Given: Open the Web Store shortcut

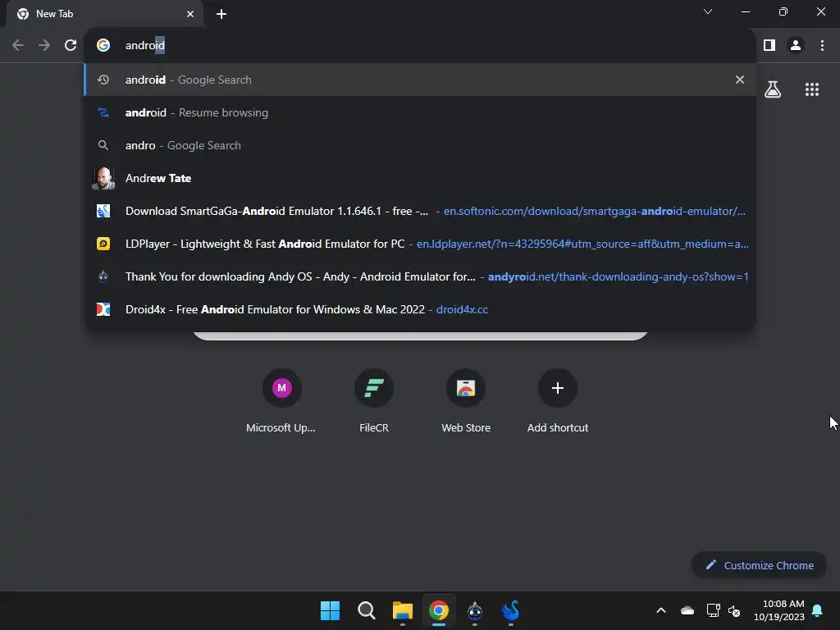Looking at the screenshot, I should pos(466,400).
